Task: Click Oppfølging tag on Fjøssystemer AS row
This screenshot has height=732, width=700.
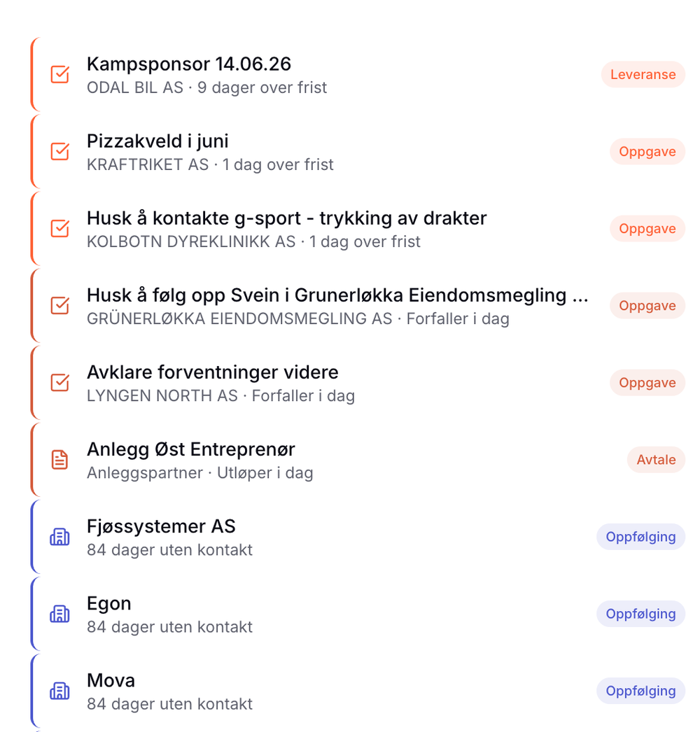Action: (640, 537)
